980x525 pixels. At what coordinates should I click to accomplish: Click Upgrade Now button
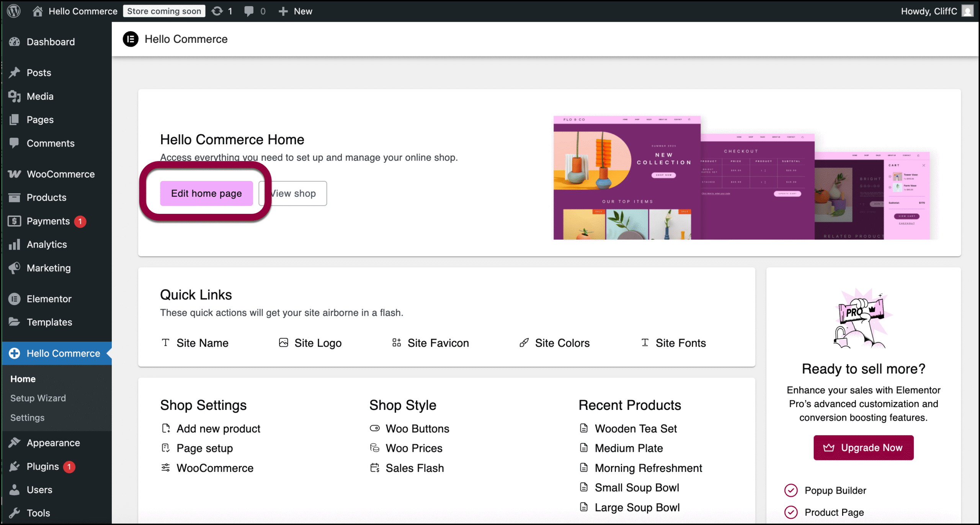[x=864, y=447]
